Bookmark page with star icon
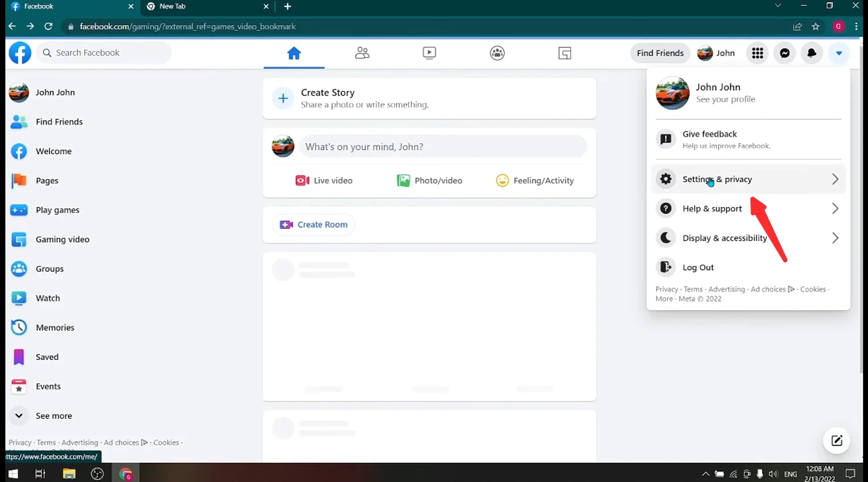 [816, 27]
